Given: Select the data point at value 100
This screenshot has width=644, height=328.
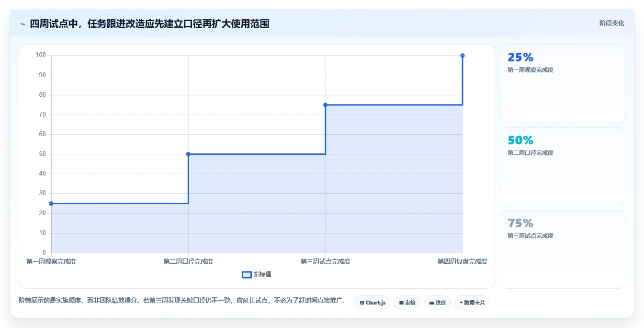Looking at the screenshot, I should coord(463,56).
